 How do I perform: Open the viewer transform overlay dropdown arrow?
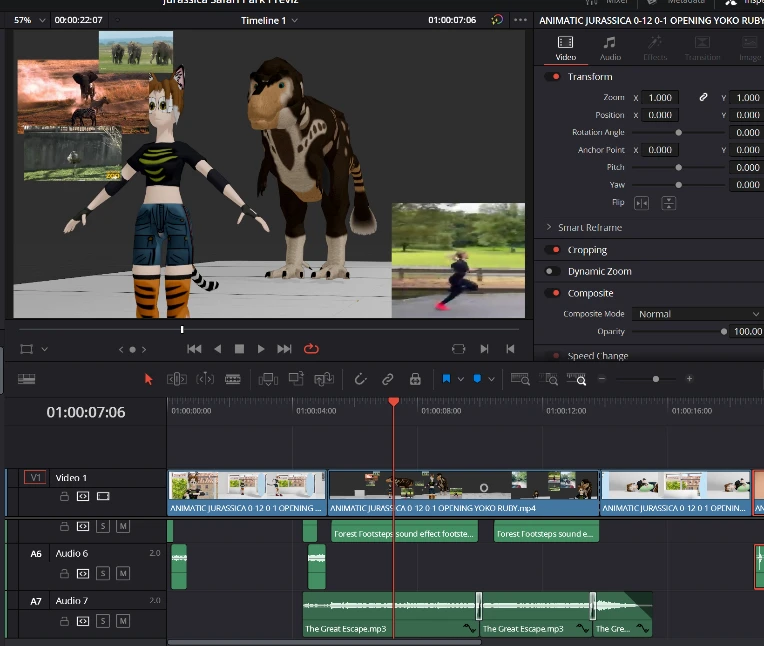coord(45,349)
